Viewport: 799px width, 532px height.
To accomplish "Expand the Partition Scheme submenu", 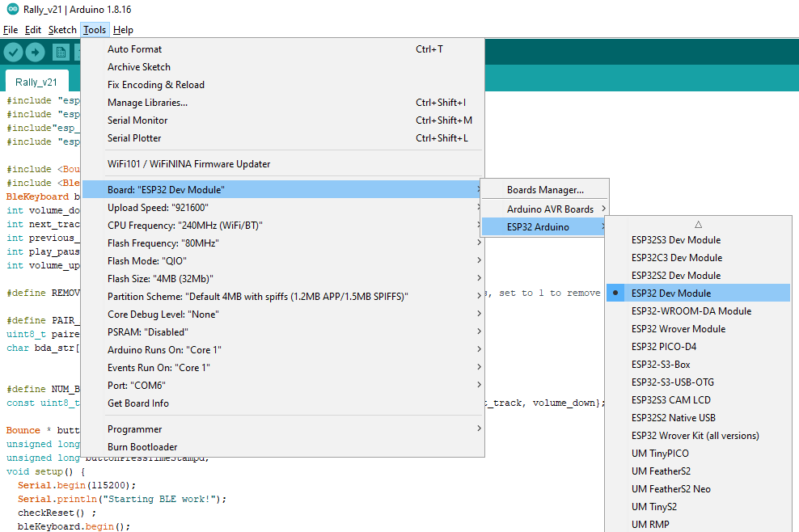I will pyautogui.click(x=283, y=297).
